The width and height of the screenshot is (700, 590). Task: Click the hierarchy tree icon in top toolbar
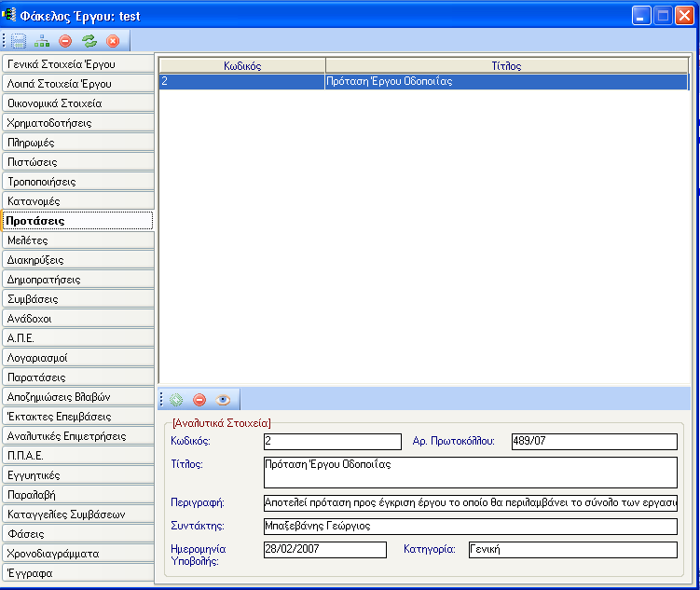pyautogui.click(x=42, y=41)
